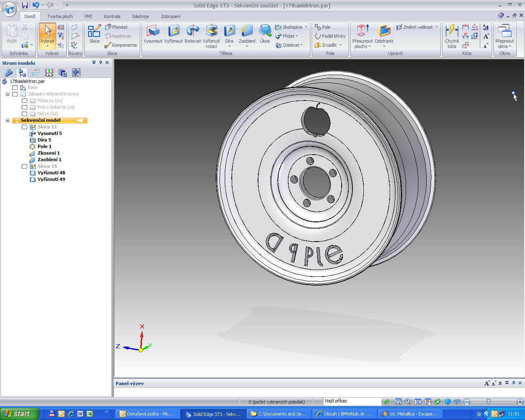Screen dimensions: 525x420
Task: Click the Chytrá kóta smart dimension icon
Action: click(x=452, y=32)
